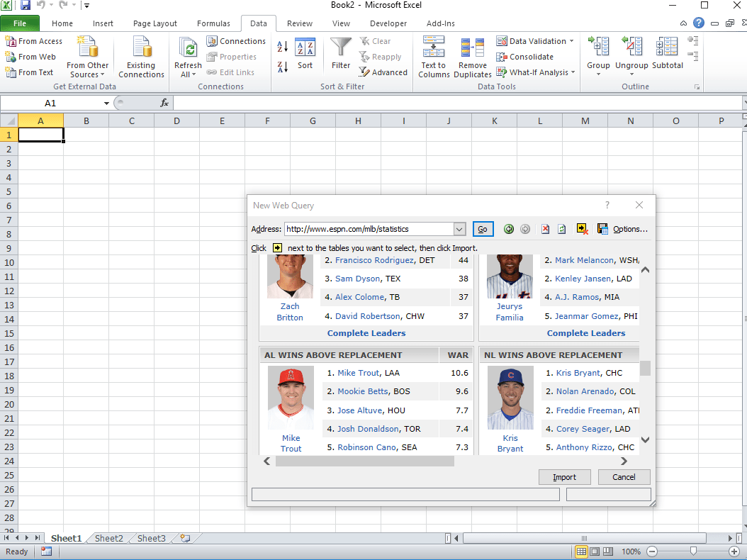
Task: Click web preview horizontal scroll right arrow
Action: coord(624,461)
